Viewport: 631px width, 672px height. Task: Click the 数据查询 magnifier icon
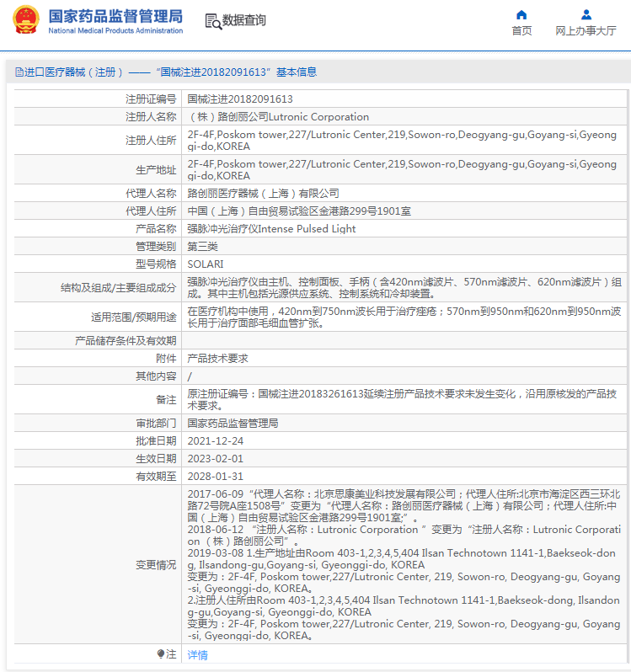pos(213,21)
